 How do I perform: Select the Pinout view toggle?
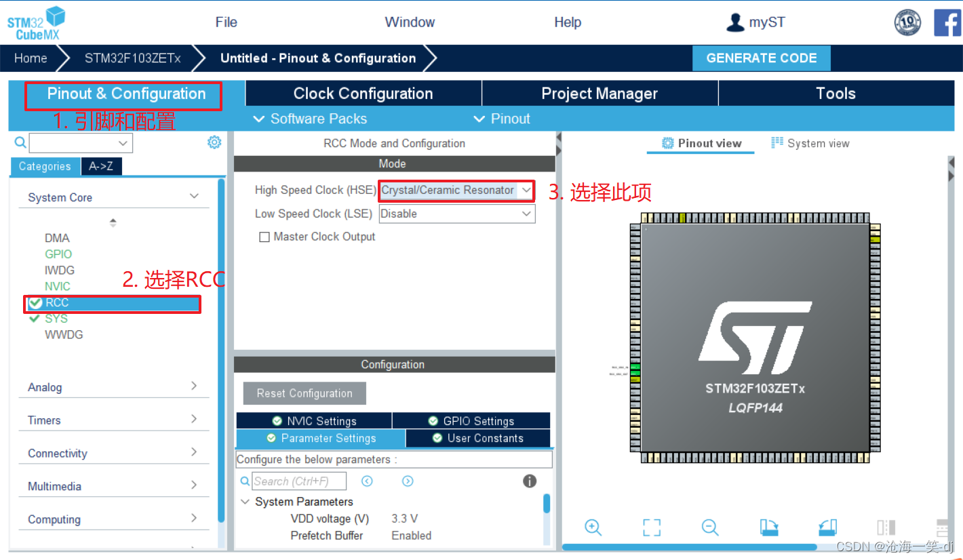[x=700, y=142]
